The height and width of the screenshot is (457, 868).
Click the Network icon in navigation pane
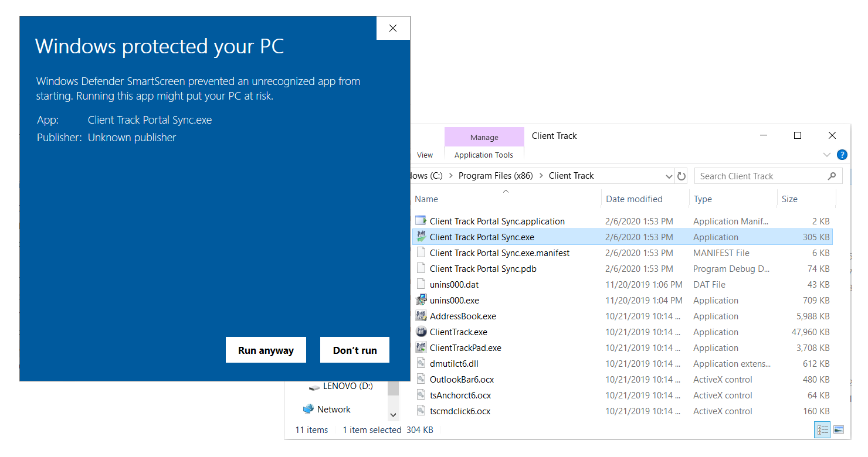point(308,409)
